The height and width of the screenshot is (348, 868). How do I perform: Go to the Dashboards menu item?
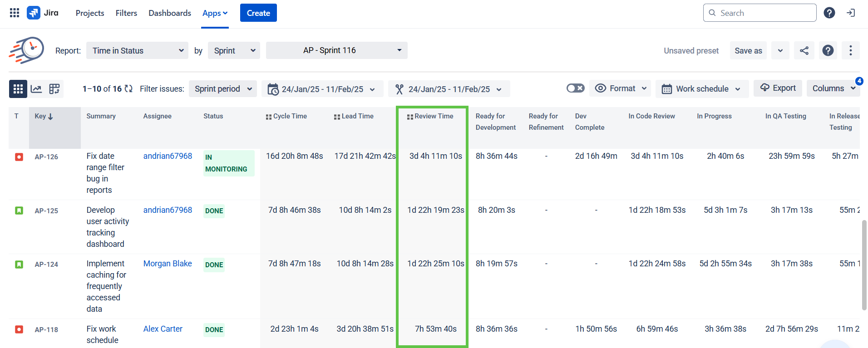[x=170, y=13]
